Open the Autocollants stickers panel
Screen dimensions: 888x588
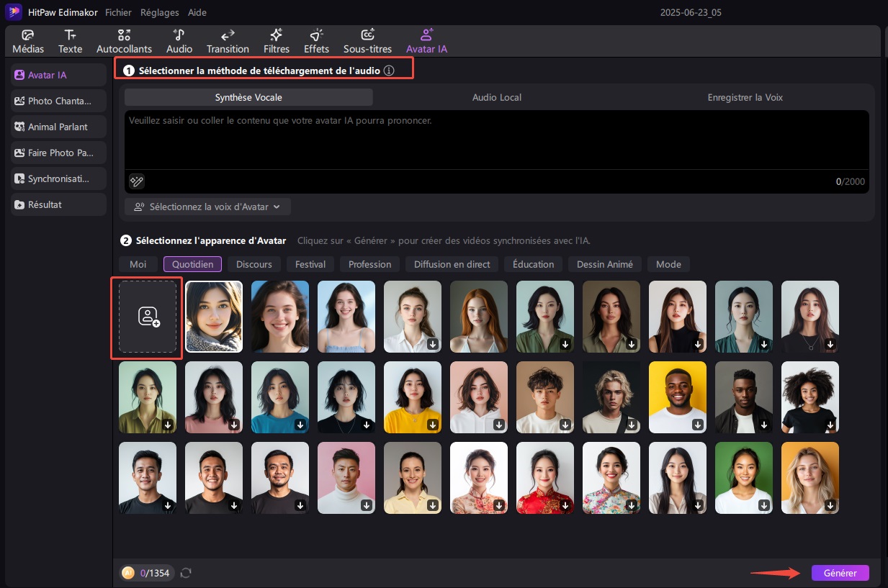[x=124, y=42]
